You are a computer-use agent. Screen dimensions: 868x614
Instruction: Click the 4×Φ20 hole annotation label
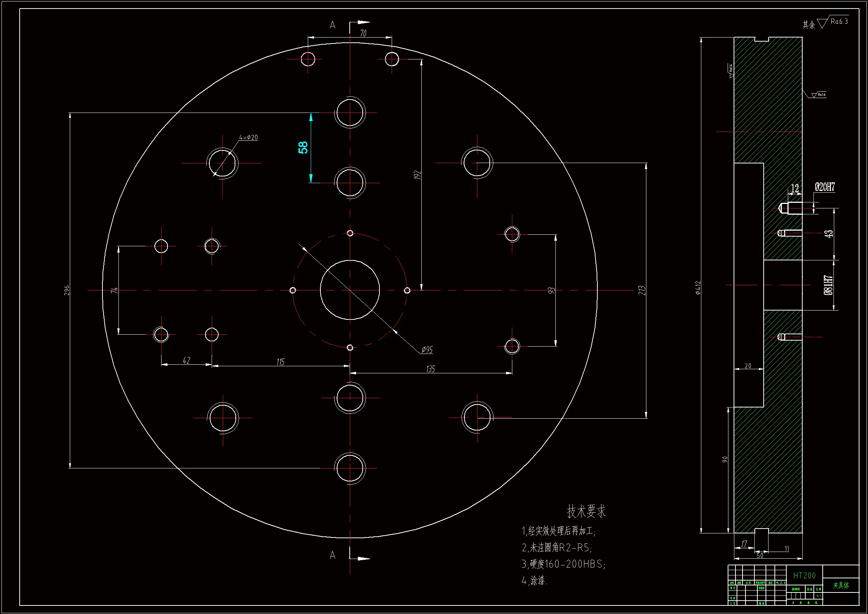(x=248, y=137)
